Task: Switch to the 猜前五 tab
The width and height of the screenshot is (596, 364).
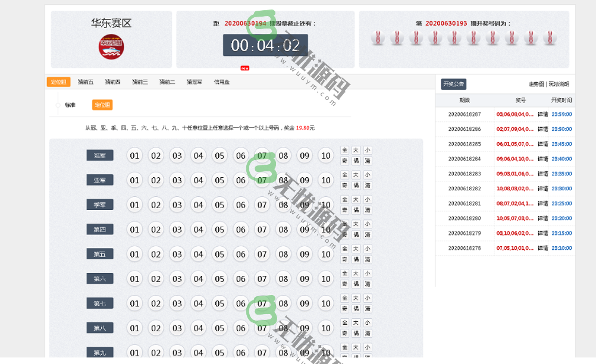Action: coord(86,82)
